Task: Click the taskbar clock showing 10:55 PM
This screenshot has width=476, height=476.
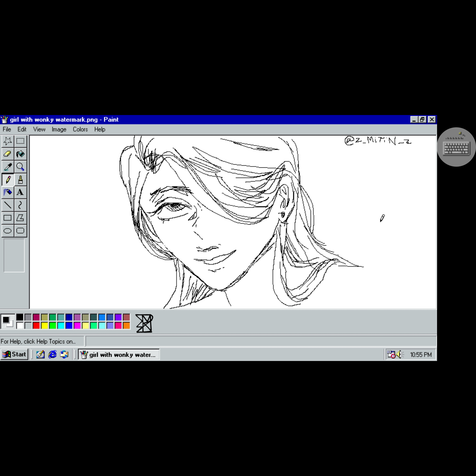Action: point(421,355)
